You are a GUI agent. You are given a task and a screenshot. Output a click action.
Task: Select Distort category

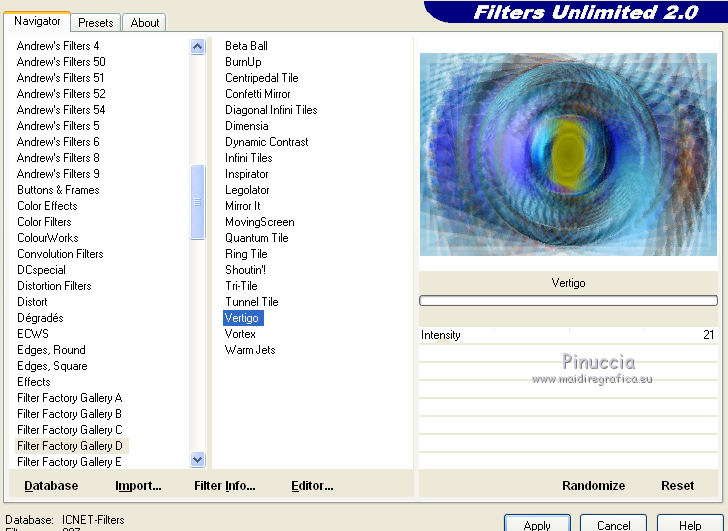tap(32, 302)
